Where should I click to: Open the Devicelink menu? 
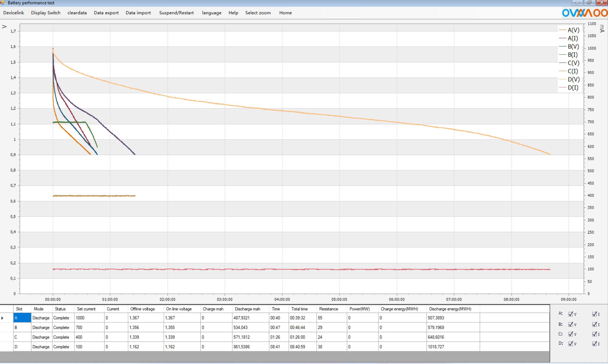point(14,13)
